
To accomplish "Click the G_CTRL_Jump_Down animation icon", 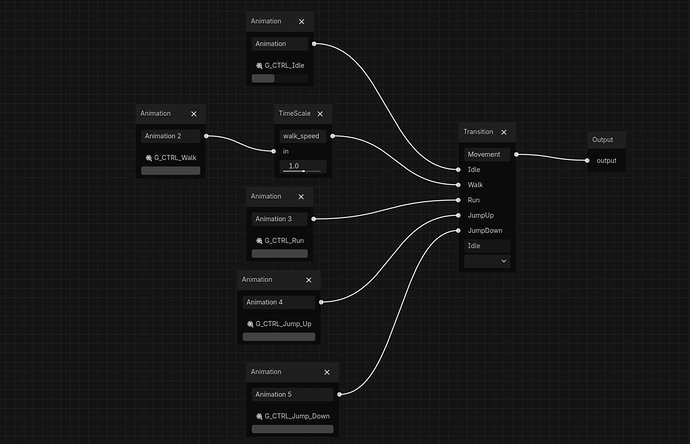I will 259,416.
